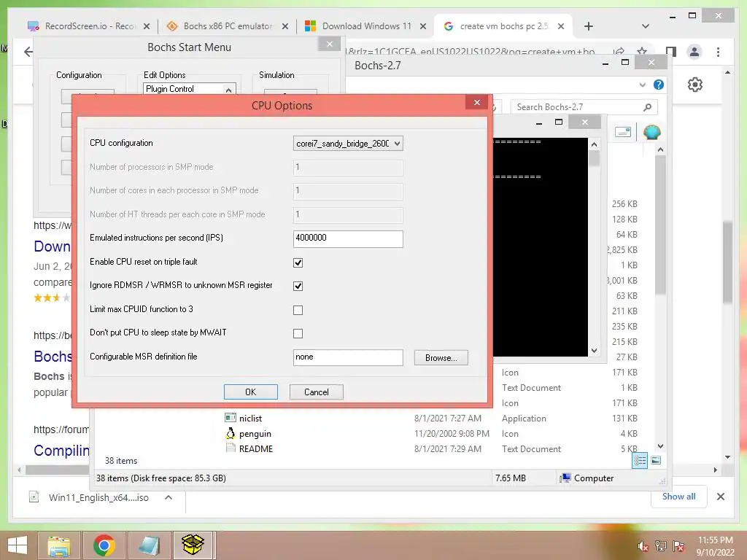Viewport: 747px width, 560px height.
Task: Go back in Chrome browser
Action: pos(28,52)
